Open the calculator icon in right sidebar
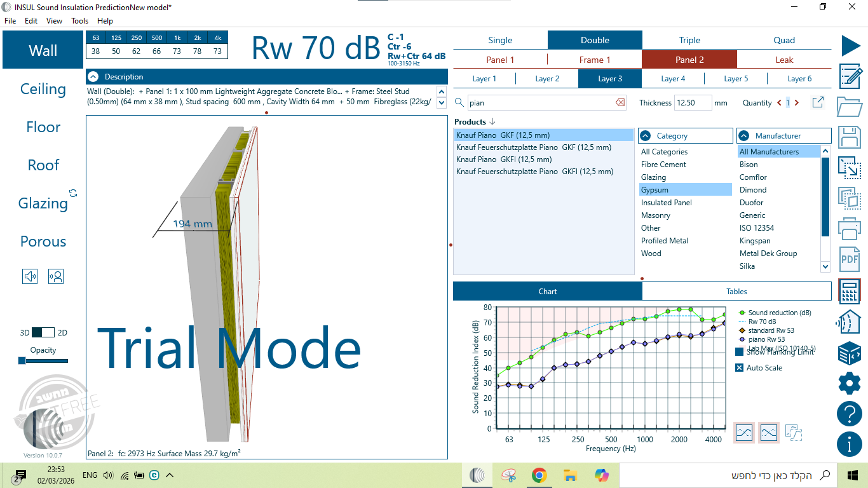868x488 pixels. click(x=850, y=291)
